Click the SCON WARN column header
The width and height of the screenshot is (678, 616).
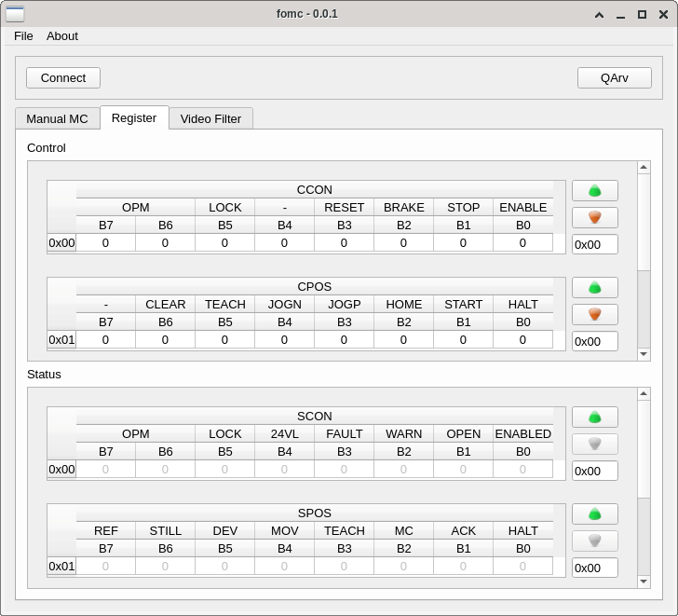(x=403, y=433)
